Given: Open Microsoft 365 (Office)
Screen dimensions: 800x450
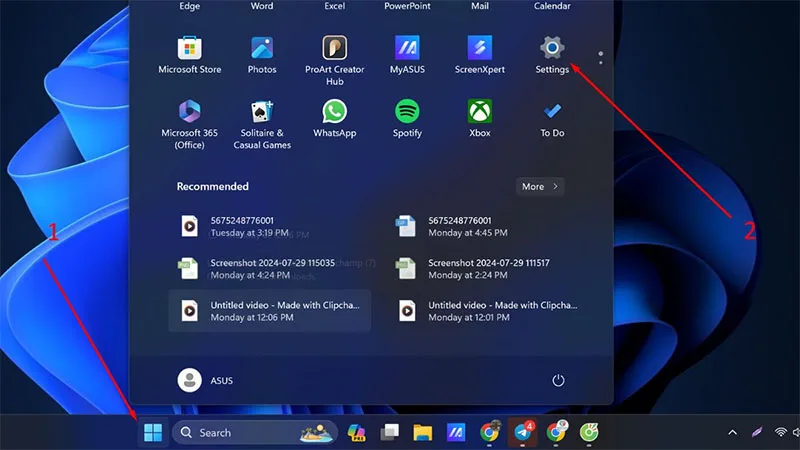Looking at the screenshot, I should tap(189, 124).
